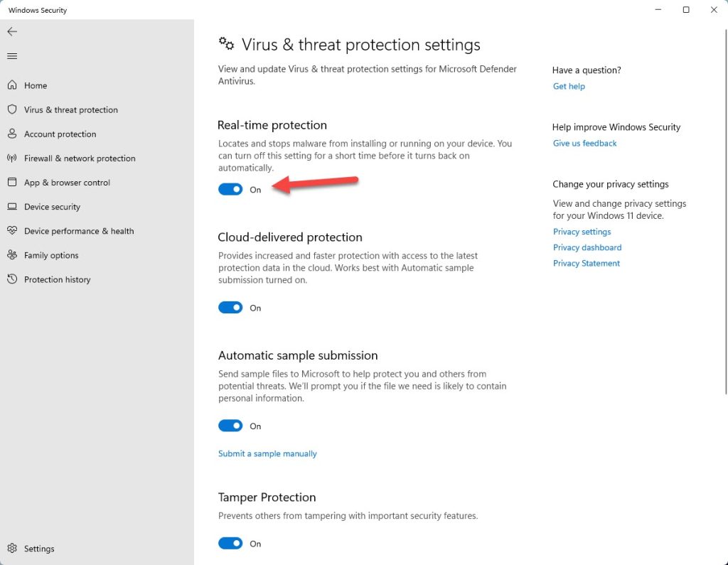Click the Device performance & health heart icon
The width and height of the screenshot is (728, 565).
click(12, 230)
